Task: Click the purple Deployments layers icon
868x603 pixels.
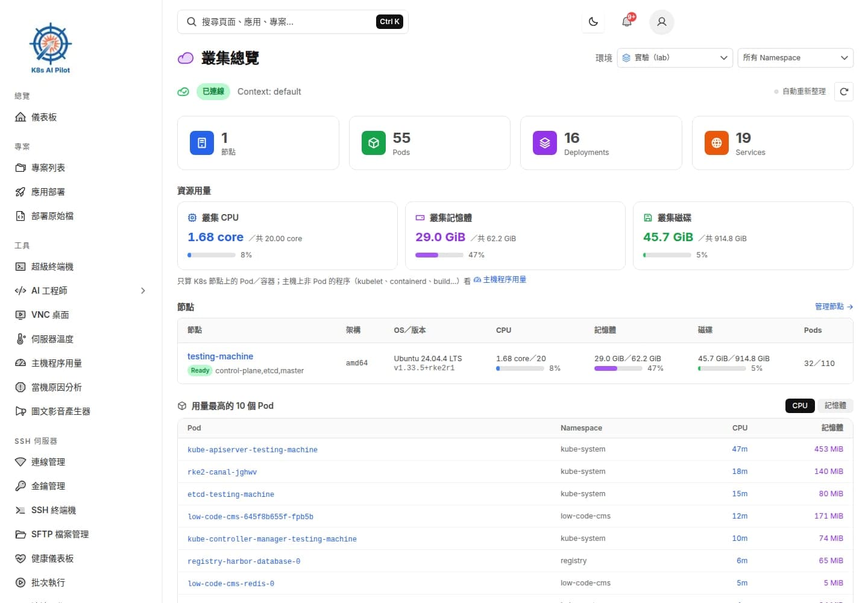Action: tap(545, 143)
